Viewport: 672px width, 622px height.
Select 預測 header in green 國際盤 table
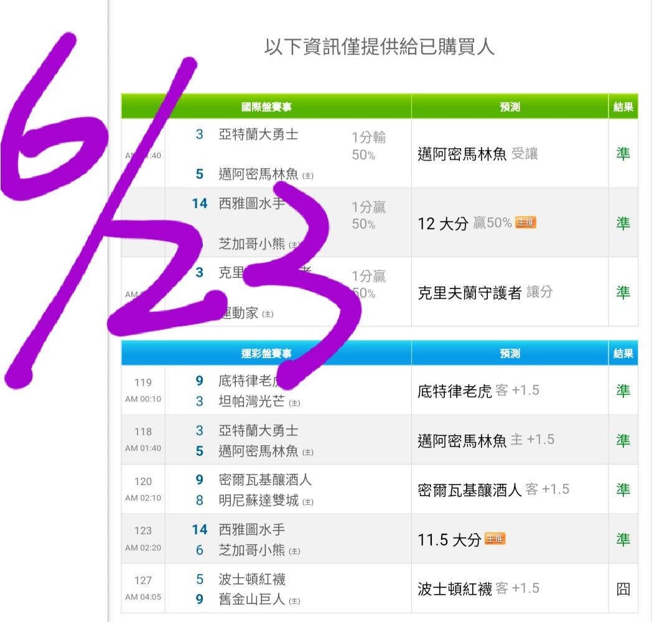[510, 107]
